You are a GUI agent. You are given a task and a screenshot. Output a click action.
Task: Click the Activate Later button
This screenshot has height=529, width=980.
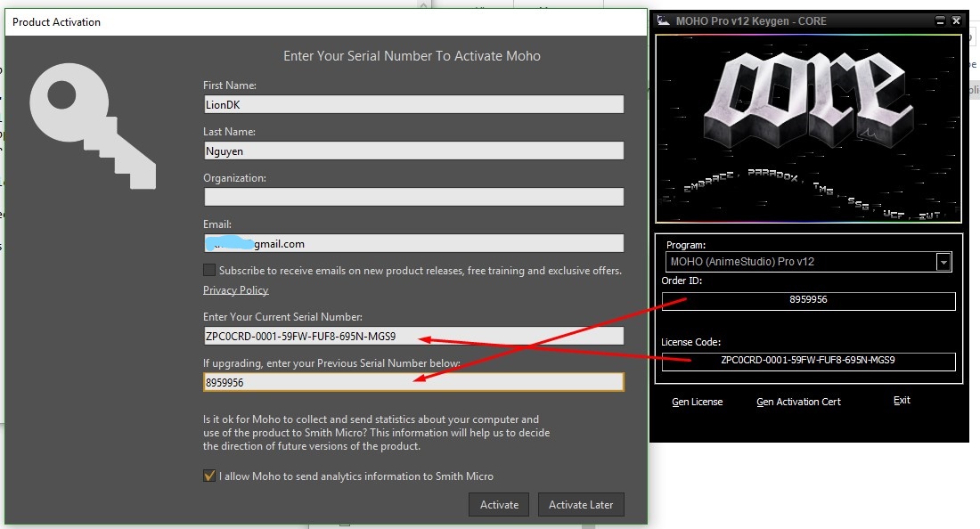pyautogui.click(x=581, y=505)
